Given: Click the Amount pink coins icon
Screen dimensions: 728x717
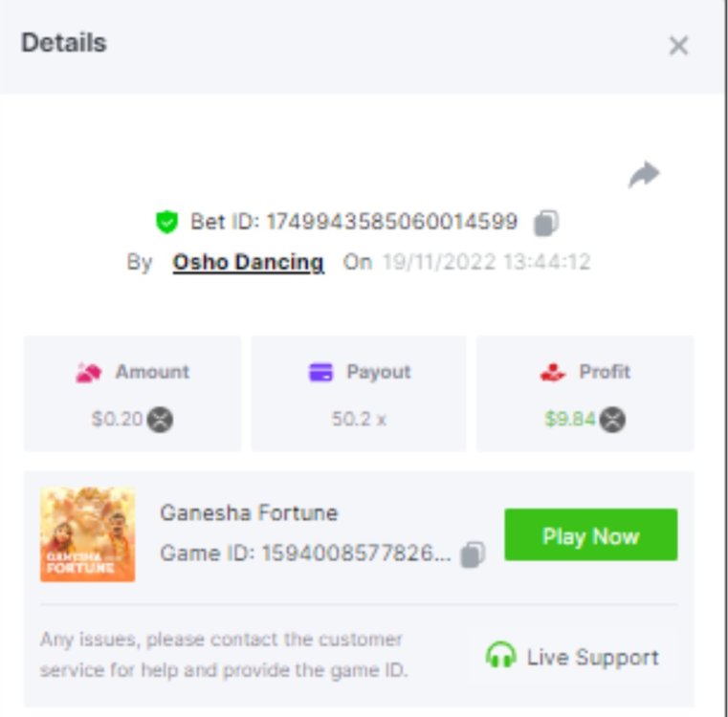Looking at the screenshot, I should pyautogui.click(x=88, y=372).
